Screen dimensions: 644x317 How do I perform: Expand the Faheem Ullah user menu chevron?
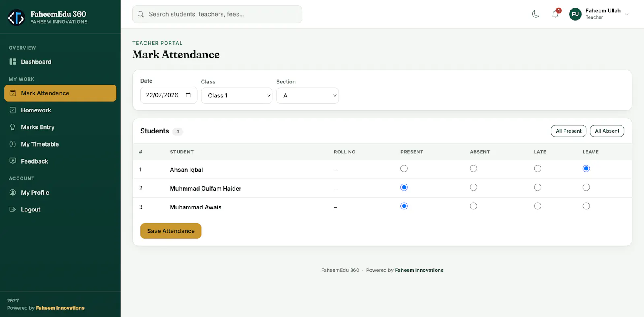[x=627, y=15]
